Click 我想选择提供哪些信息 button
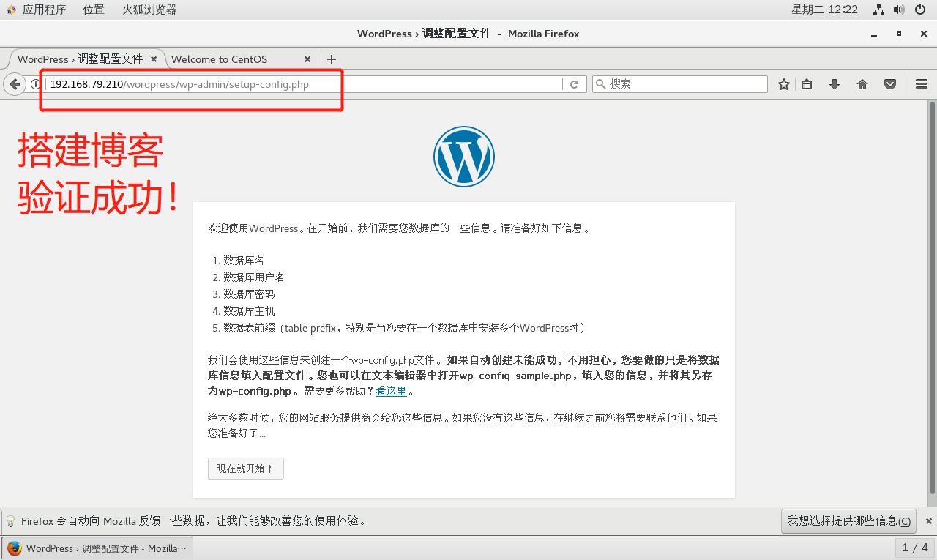Image resolution: width=937 pixels, height=560 pixels. pos(849,520)
